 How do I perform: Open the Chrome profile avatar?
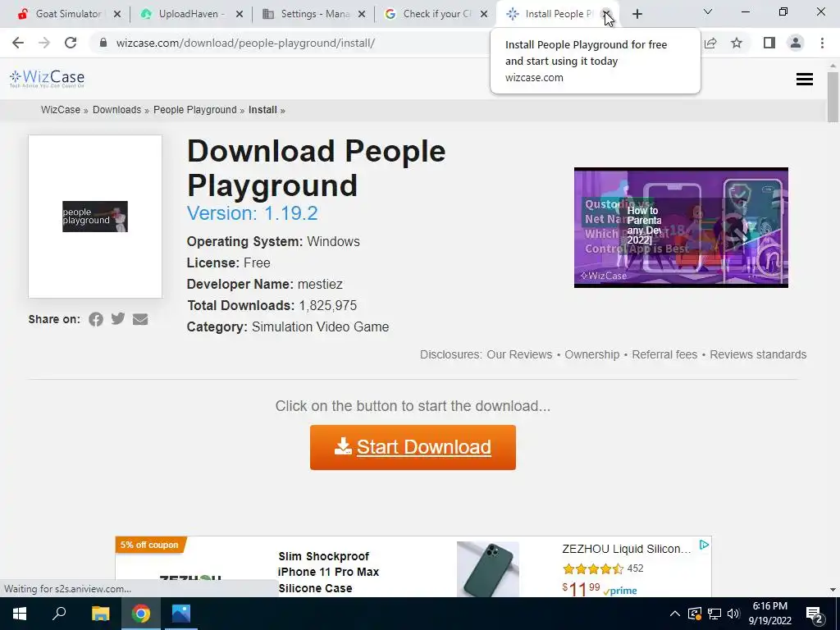[796, 43]
